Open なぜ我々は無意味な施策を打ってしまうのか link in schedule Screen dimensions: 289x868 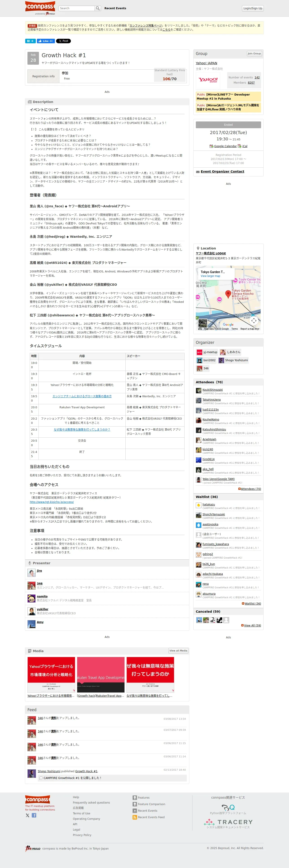(x=82, y=430)
